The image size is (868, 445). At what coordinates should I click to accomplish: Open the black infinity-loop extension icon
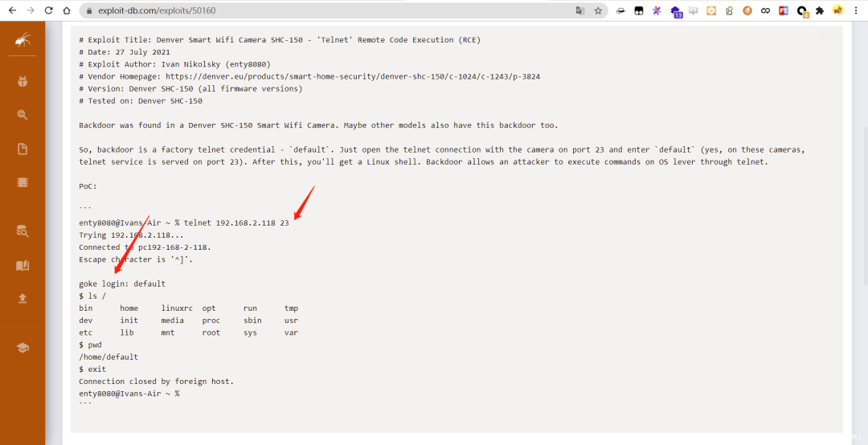point(766,10)
